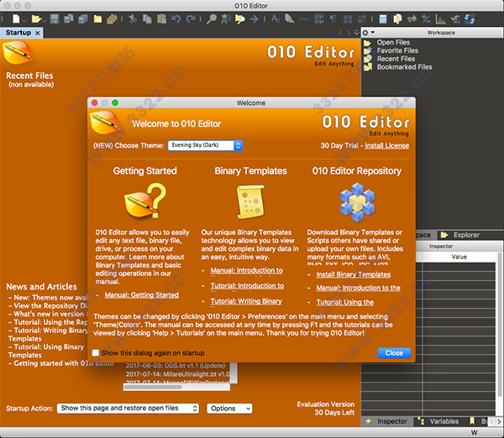Open the tab list down-arrow
504x438 pixels.
pos(356,33)
